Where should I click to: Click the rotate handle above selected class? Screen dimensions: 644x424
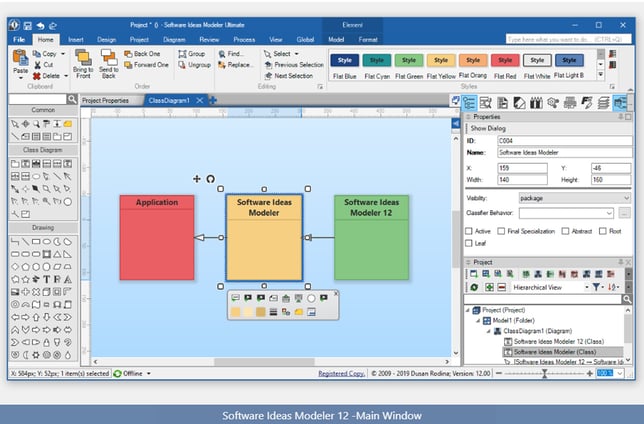coord(210,179)
